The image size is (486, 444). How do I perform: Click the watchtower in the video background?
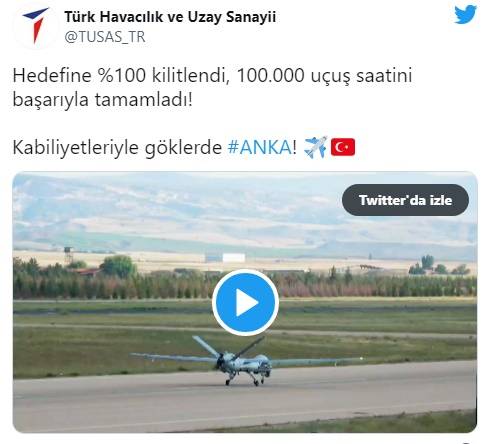[x=68, y=255]
